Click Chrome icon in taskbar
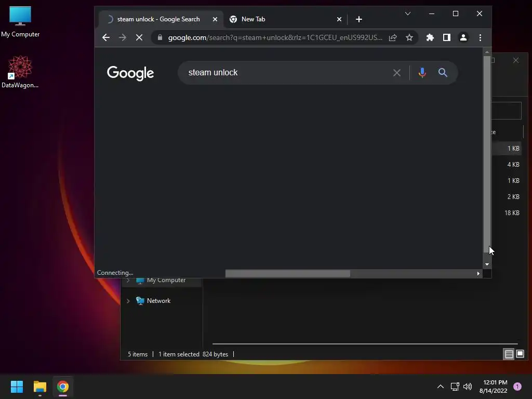Viewport: 532px width, 399px height. (x=63, y=387)
